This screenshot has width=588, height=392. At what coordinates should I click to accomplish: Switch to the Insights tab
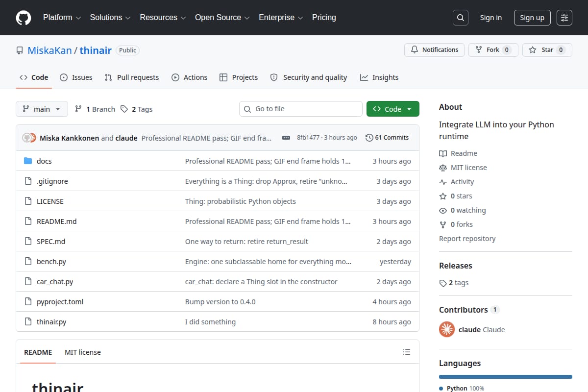point(379,77)
